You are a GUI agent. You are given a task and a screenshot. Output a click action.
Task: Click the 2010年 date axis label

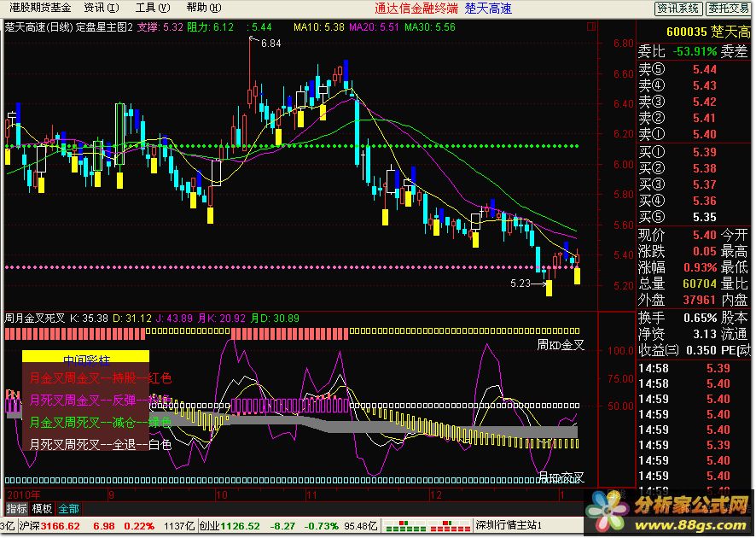point(24,495)
